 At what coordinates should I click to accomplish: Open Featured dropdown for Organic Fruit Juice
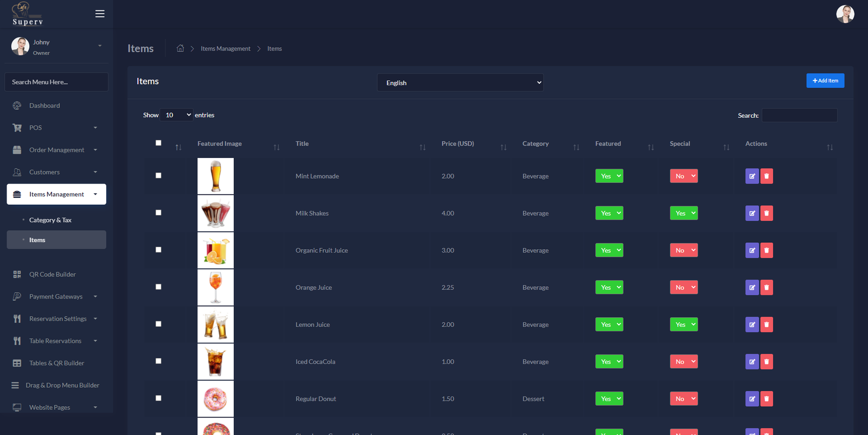click(609, 250)
